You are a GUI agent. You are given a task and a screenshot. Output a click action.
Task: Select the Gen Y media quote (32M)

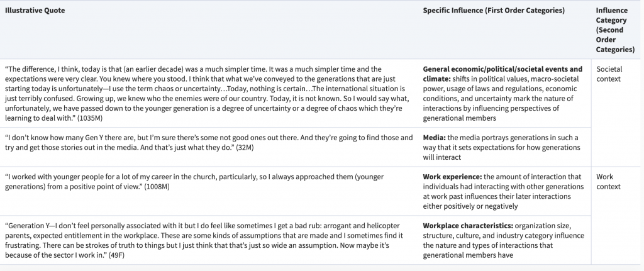pos(209,143)
